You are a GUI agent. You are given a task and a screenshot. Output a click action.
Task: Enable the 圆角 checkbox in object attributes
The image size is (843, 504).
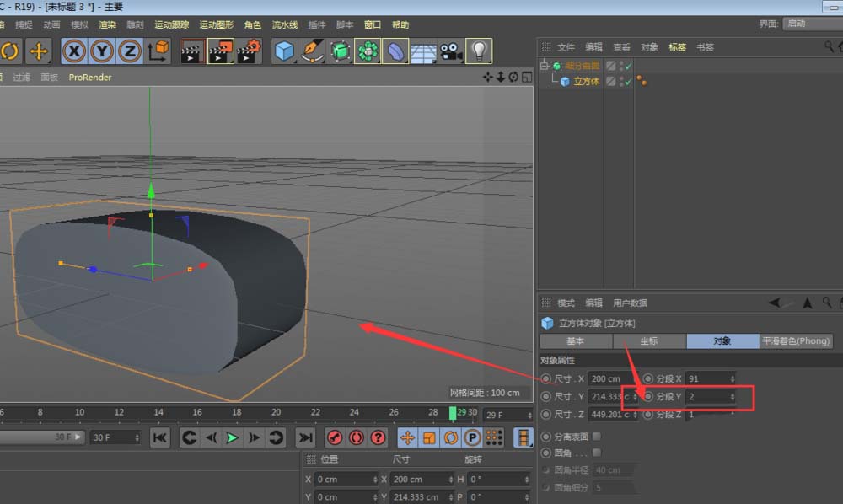[597, 453]
